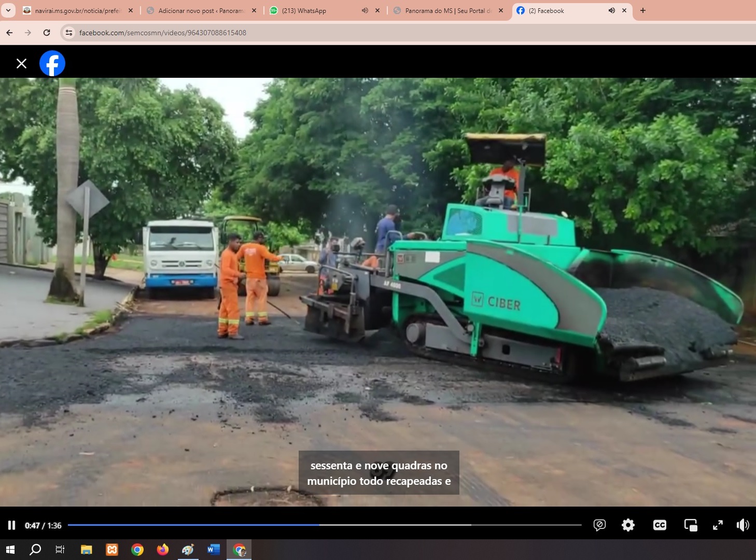Close the video viewer with X
Viewport: 756px width, 560px height.
coord(21,63)
